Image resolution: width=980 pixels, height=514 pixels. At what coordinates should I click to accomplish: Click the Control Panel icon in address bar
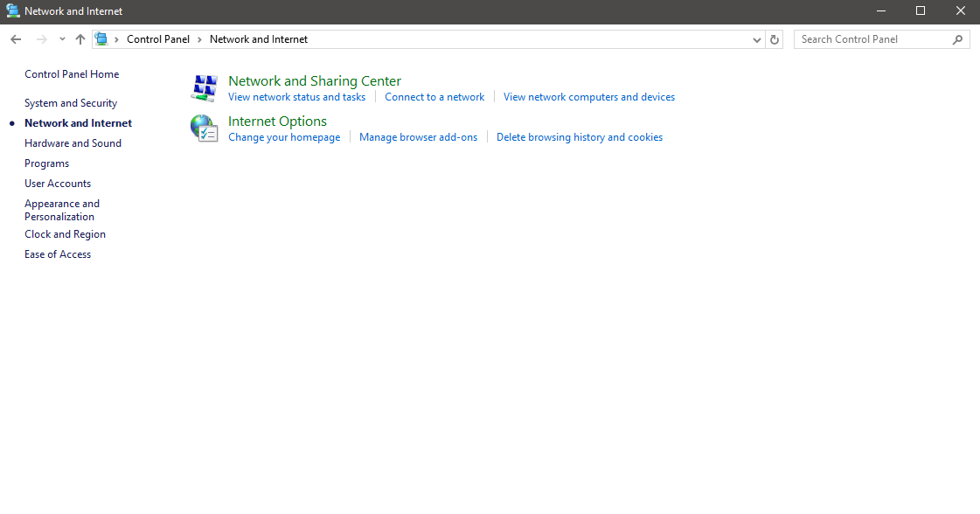pos(101,39)
